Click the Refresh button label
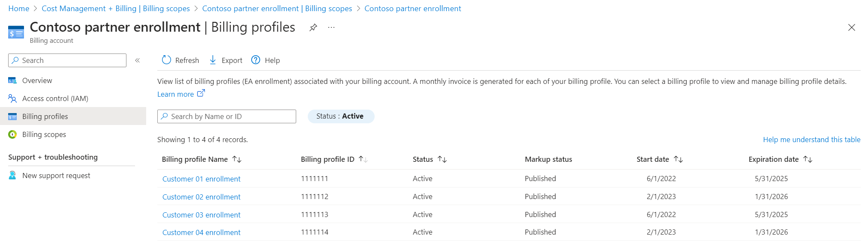The image size is (868, 241). tap(187, 60)
